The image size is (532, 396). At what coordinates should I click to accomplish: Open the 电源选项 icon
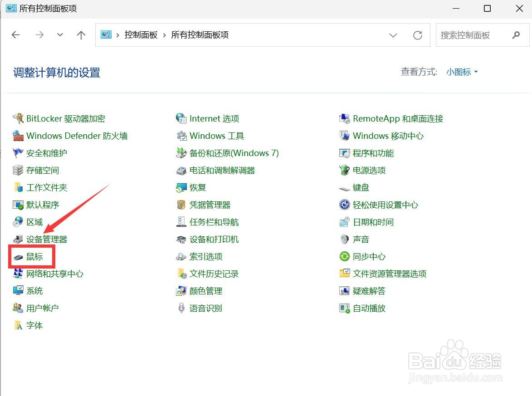[x=344, y=171]
